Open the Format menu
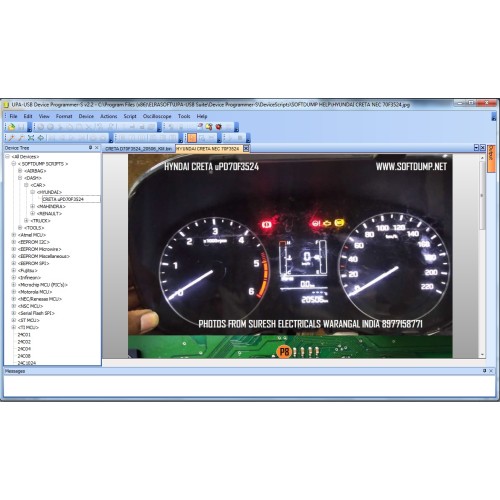This screenshot has width=500, height=500. click(64, 116)
